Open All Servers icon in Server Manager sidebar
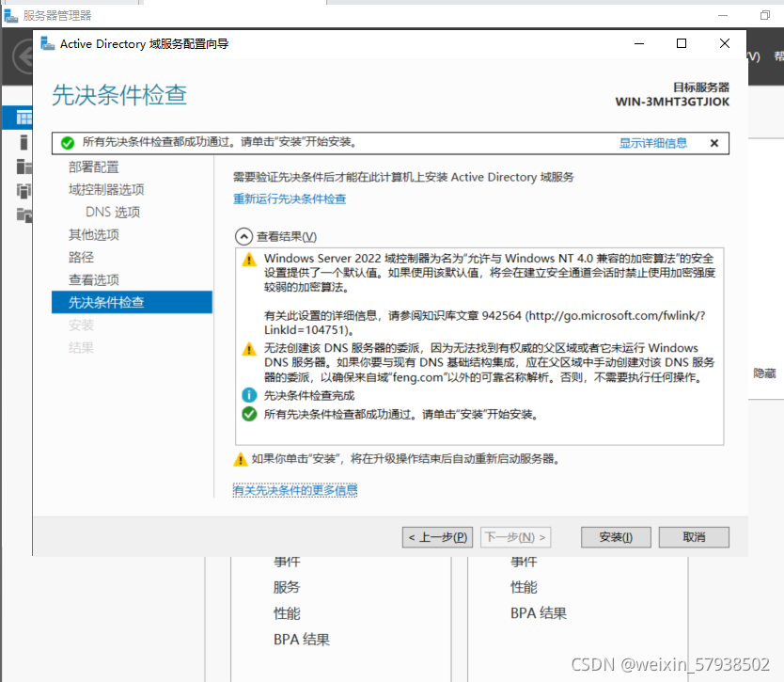 [24, 167]
